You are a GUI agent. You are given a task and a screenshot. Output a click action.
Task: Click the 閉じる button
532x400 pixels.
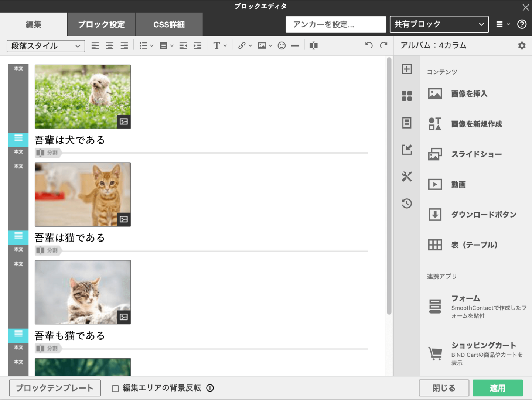(444, 388)
